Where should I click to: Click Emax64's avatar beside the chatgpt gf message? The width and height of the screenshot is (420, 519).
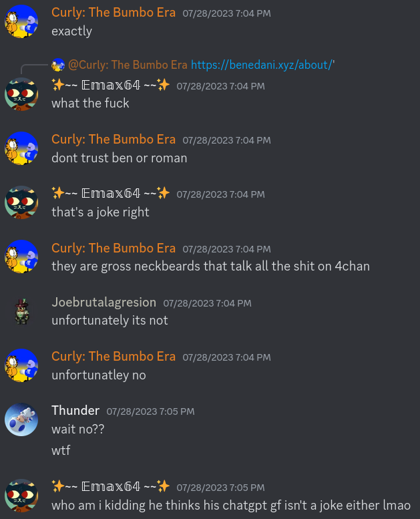pos(21,496)
